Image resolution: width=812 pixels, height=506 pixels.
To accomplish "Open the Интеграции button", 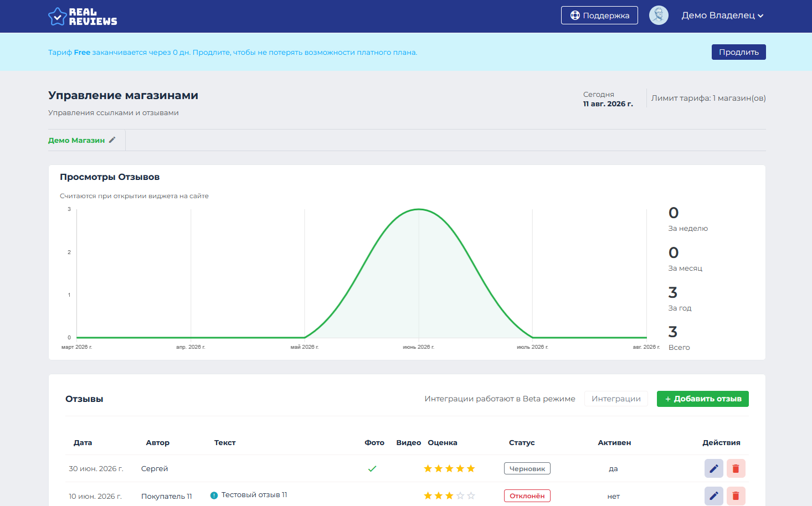I will [616, 399].
